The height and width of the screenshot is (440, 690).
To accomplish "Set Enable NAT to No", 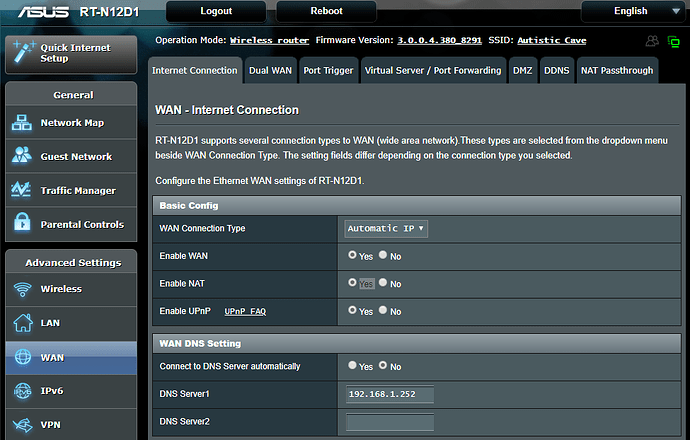I will tap(383, 284).
